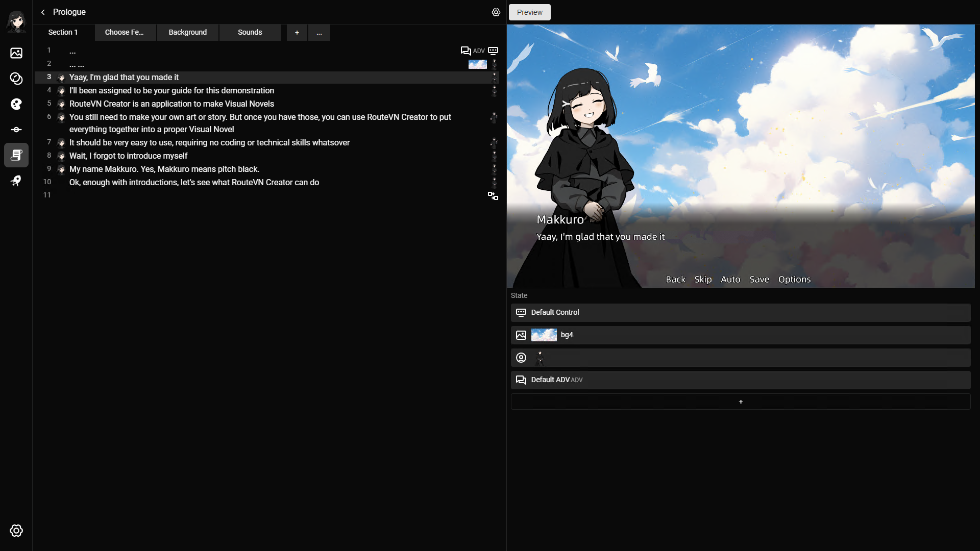Open the palette panel from the sidebar
The height and width of the screenshot is (551, 980).
coord(16,104)
